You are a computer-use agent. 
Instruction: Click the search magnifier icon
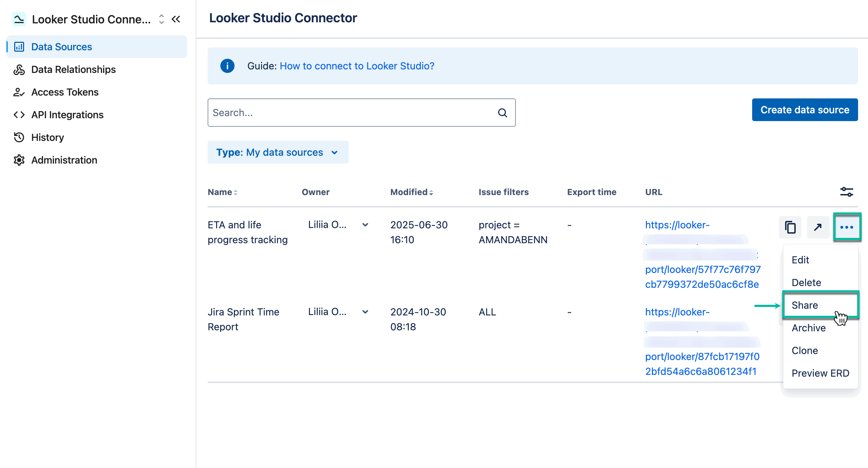(x=502, y=113)
